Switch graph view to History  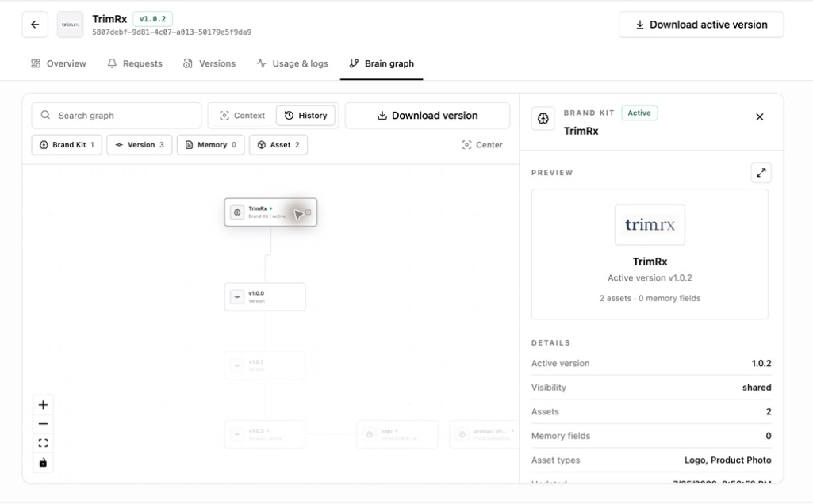click(305, 116)
